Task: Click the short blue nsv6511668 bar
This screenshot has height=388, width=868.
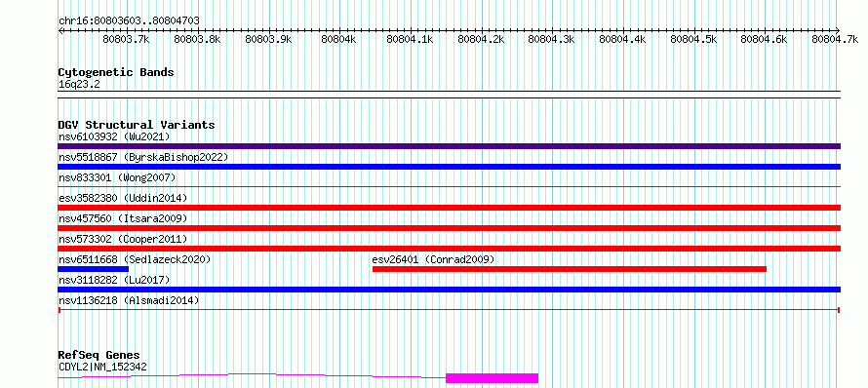Action: [93, 269]
